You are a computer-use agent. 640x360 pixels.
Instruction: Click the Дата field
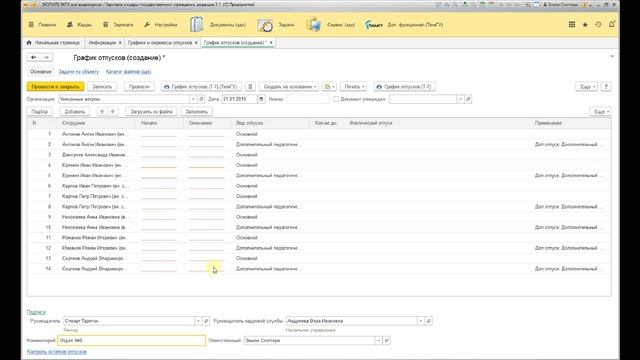coord(239,99)
